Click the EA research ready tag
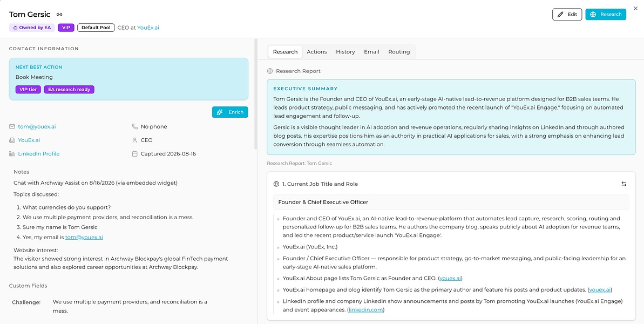 tap(69, 90)
